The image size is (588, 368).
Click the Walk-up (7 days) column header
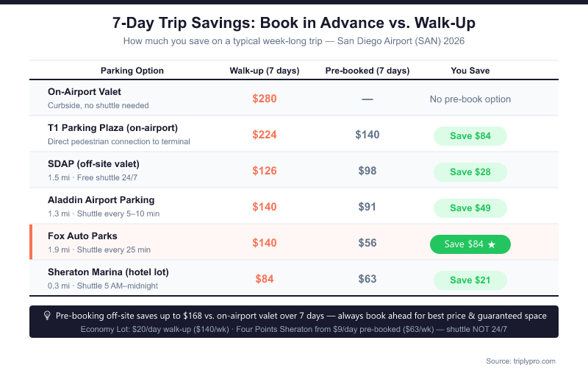click(x=265, y=71)
